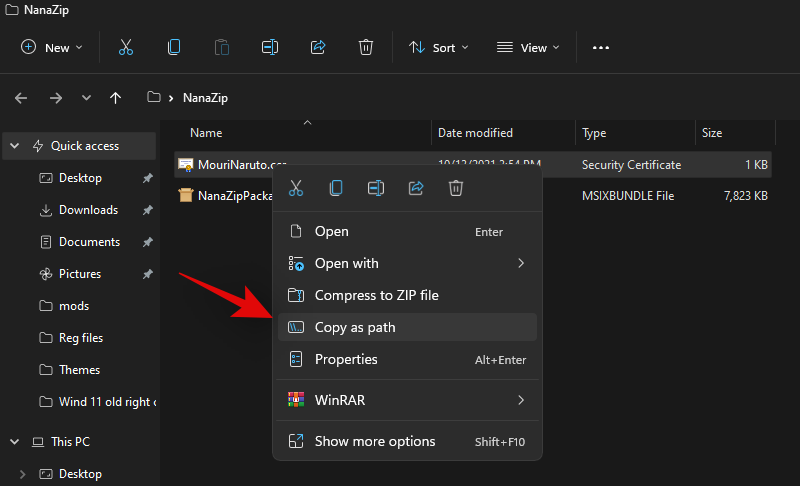Click the Rename icon in the top toolbar
The image size is (800, 486).
tap(269, 47)
